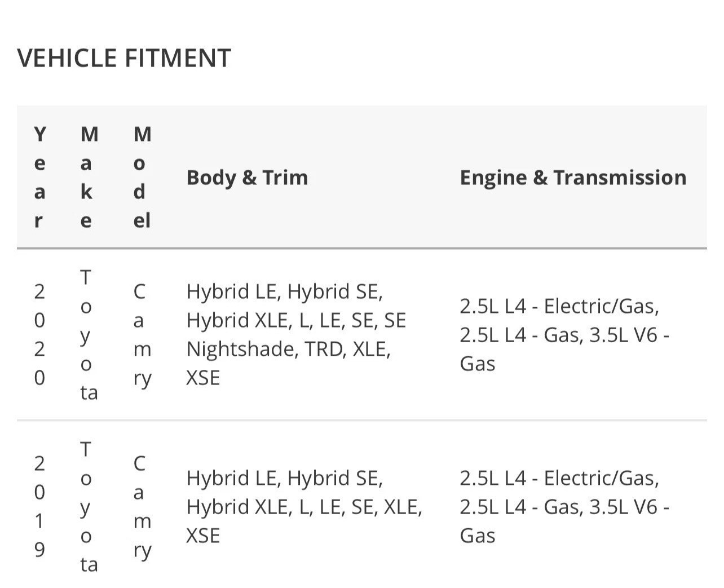This screenshot has height=588, width=724.
Task: Click Toyota make in the 2019 row
Action: pyautogui.click(x=89, y=506)
